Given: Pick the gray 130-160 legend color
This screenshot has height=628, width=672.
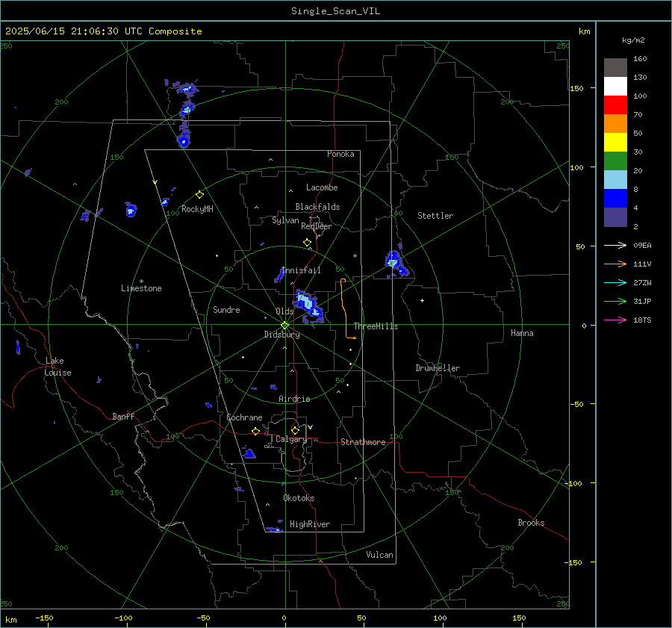Looking at the screenshot, I should tap(615, 68).
